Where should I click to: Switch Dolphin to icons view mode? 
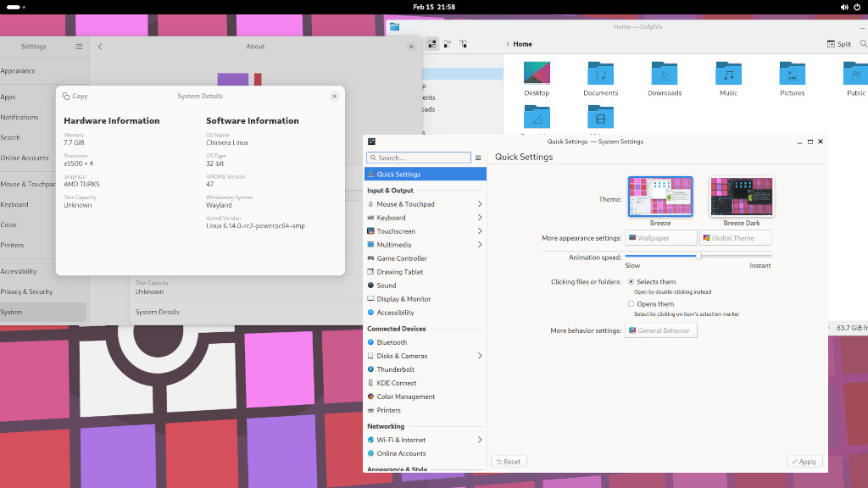pyautogui.click(x=432, y=44)
